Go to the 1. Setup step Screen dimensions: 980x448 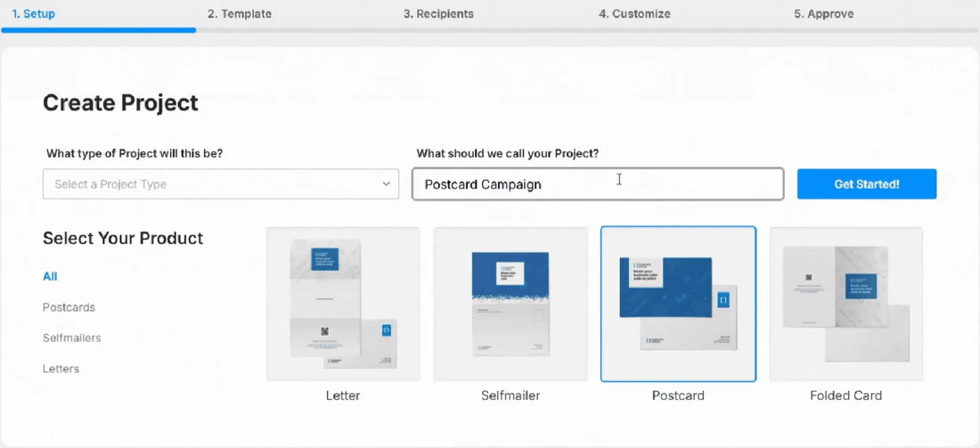[33, 13]
